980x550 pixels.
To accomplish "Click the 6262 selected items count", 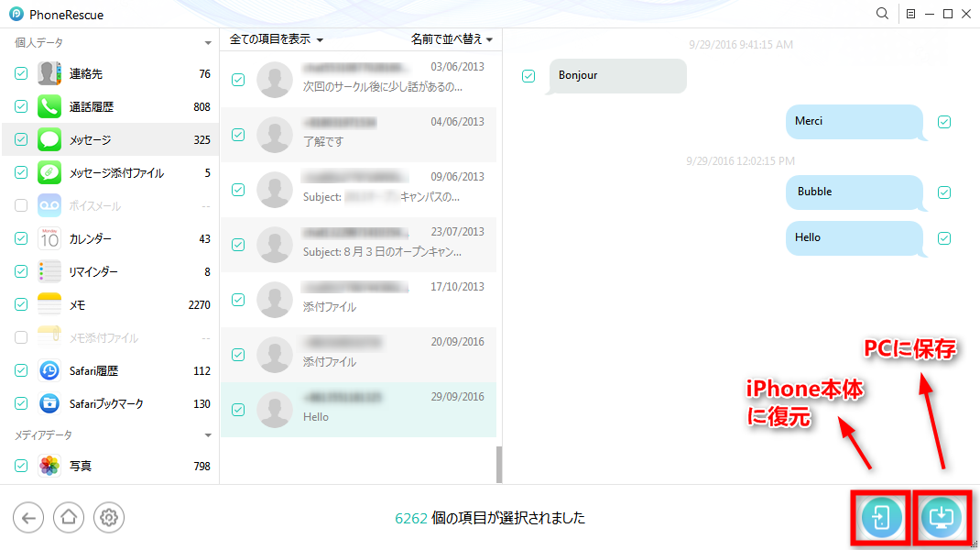I will pos(410,518).
